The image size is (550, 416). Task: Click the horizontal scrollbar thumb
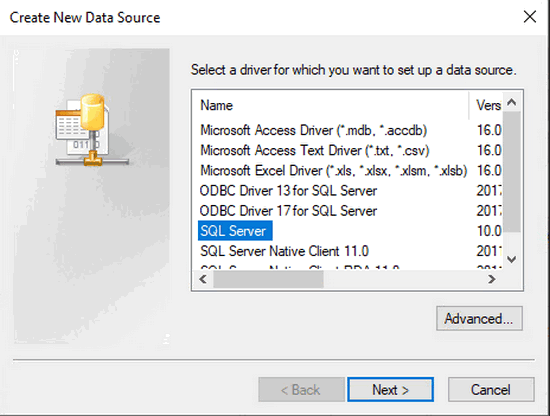(x=268, y=279)
